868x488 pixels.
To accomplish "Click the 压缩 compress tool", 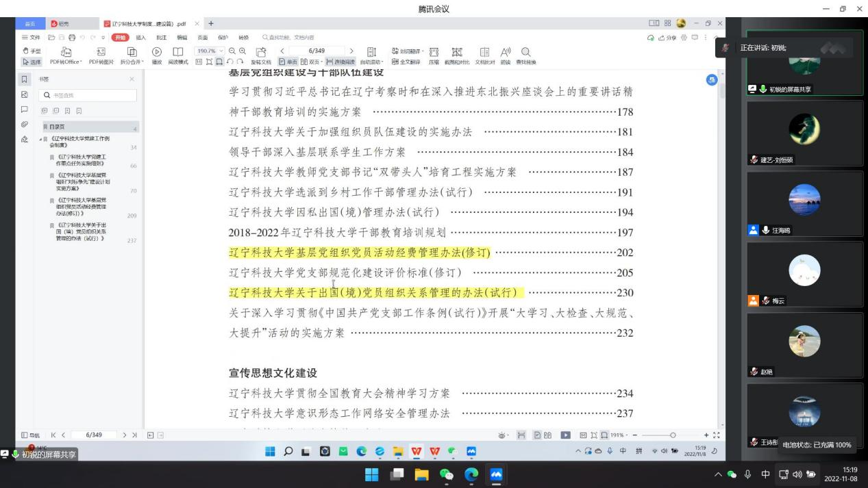I will (433, 56).
